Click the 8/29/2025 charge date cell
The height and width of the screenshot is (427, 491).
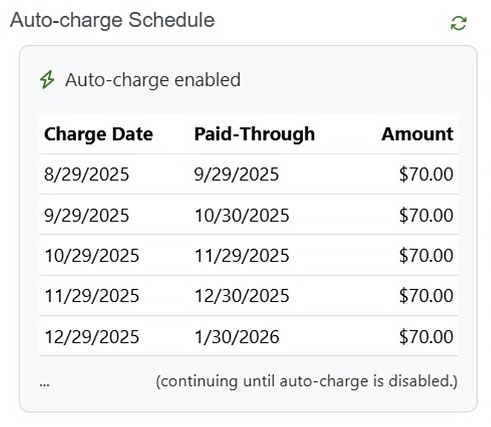click(86, 175)
